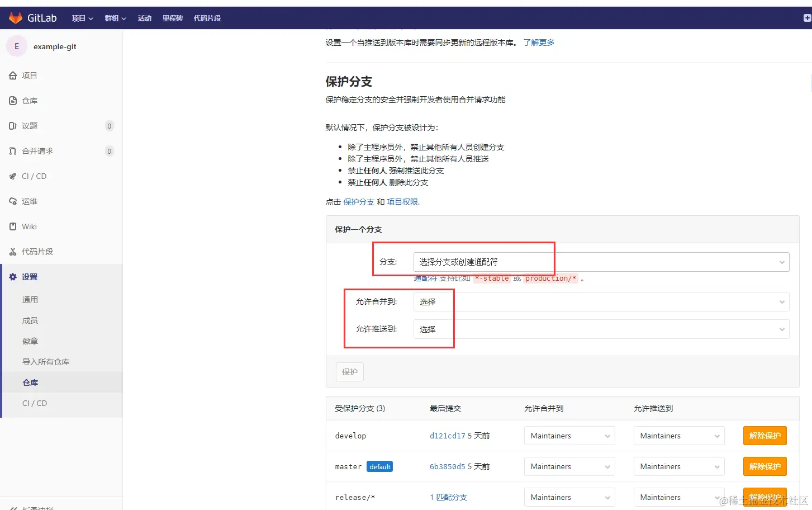Open commit 6b3850d5 link

point(448,466)
